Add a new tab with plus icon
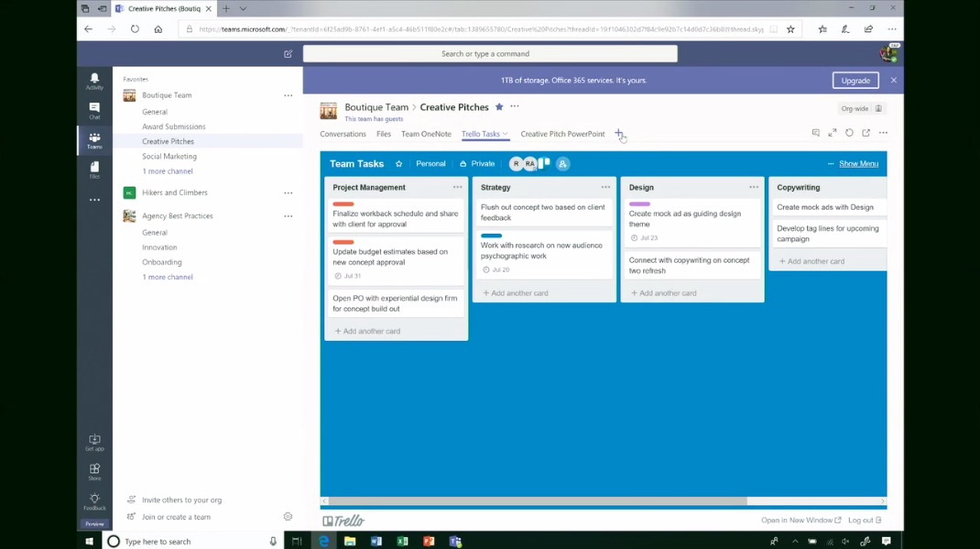The image size is (980, 549). 619,133
